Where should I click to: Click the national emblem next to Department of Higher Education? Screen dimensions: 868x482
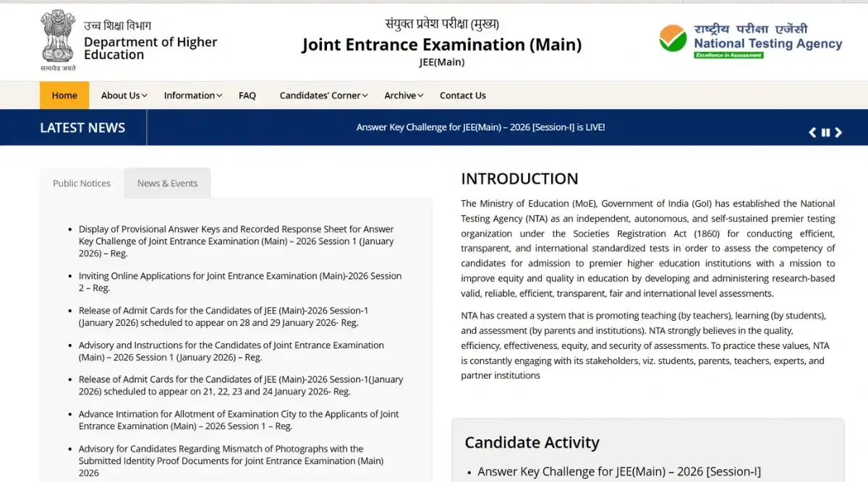coord(57,35)
